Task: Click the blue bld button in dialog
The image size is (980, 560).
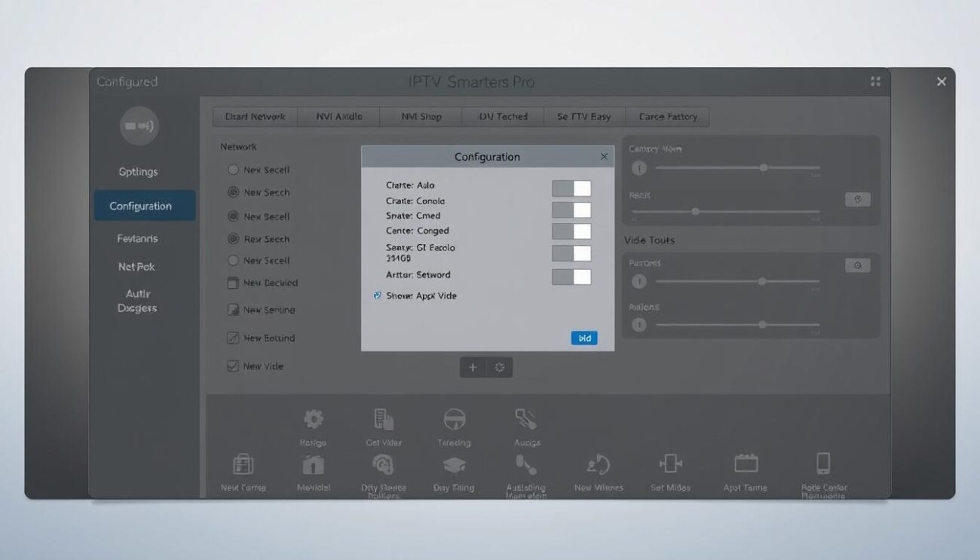Action: 584,338
